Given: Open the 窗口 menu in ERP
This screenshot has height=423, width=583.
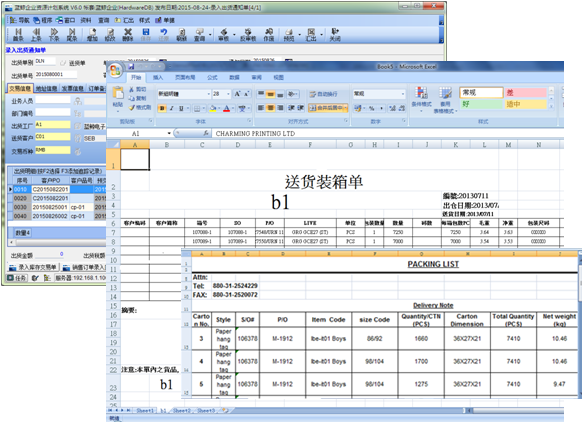Looking at the screenshot, I should tap(66, 20).
